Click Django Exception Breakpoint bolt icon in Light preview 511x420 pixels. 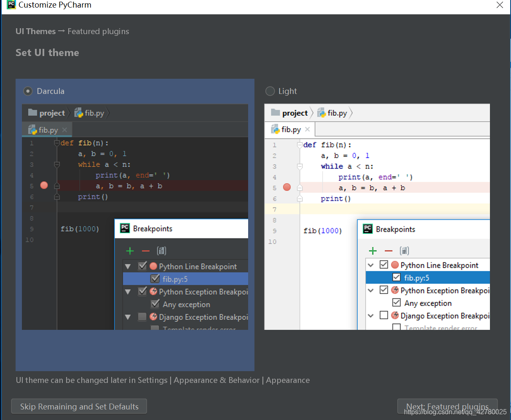(395, 316)
